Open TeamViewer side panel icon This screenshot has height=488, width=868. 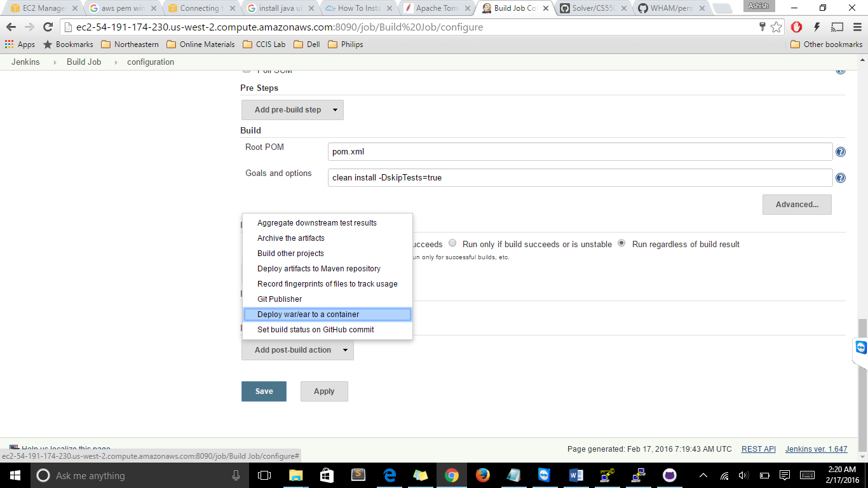coord(860,348)
